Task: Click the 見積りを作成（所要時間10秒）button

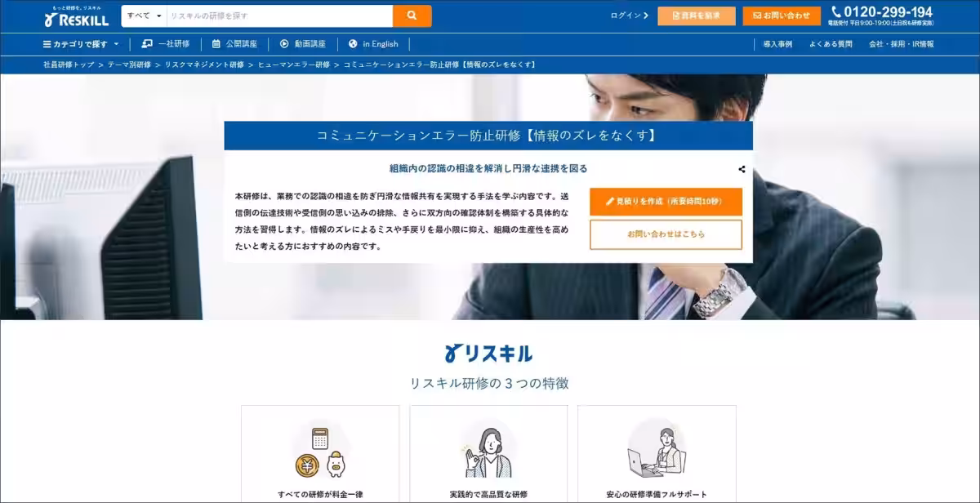Action: 666,201
